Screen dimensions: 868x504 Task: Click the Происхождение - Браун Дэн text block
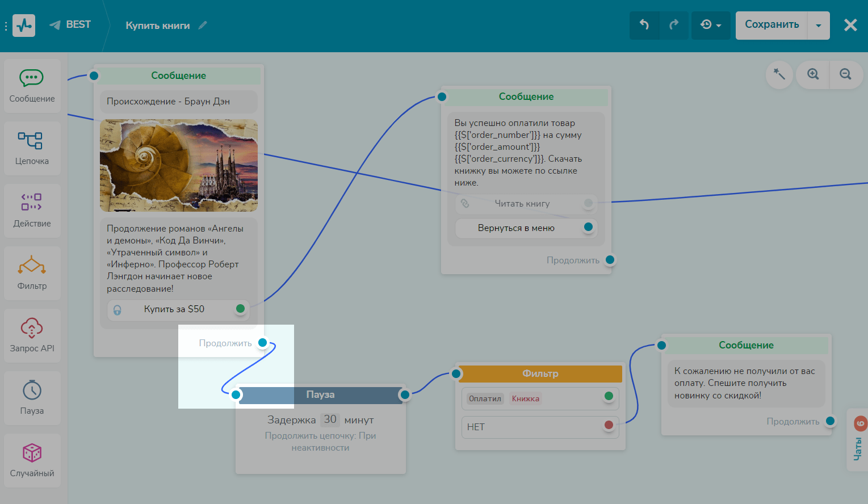tap(179, 102)
